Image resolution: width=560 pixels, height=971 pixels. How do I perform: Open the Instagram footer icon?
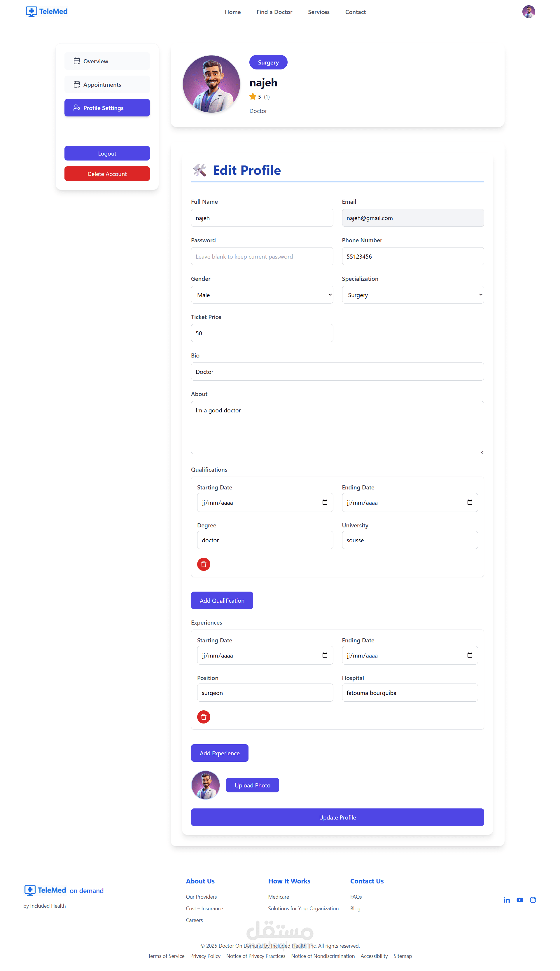pos(533,900)
